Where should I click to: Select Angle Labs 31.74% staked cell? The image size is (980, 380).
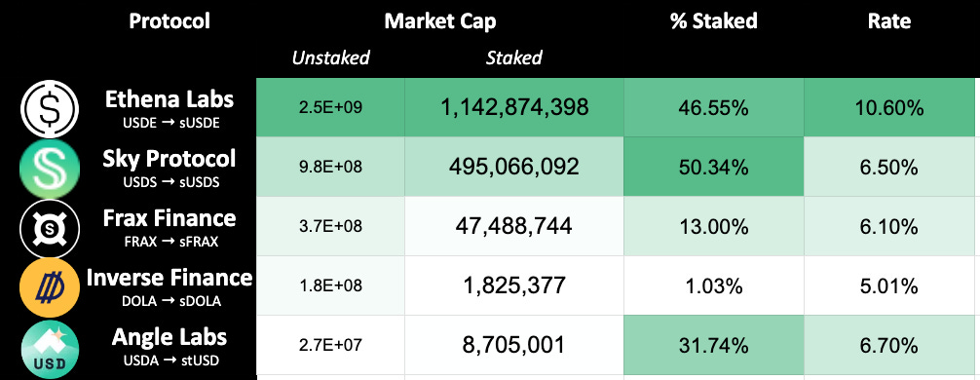coord(714,345)
